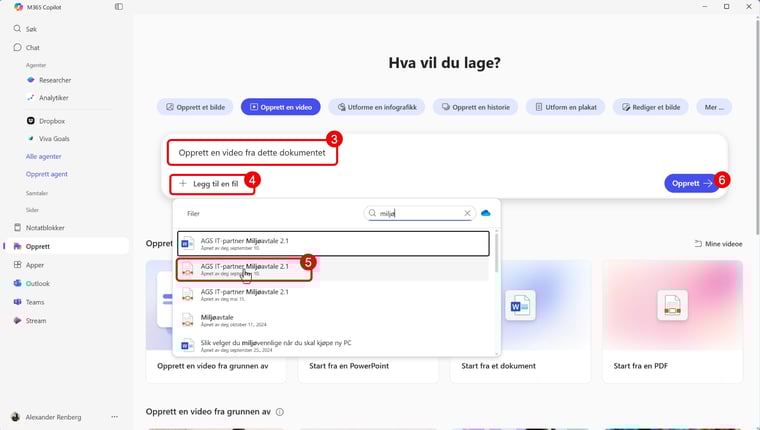The image size is (760, 430).
Task: Select Opprett in the sidebar
Action: coord(66,246)
